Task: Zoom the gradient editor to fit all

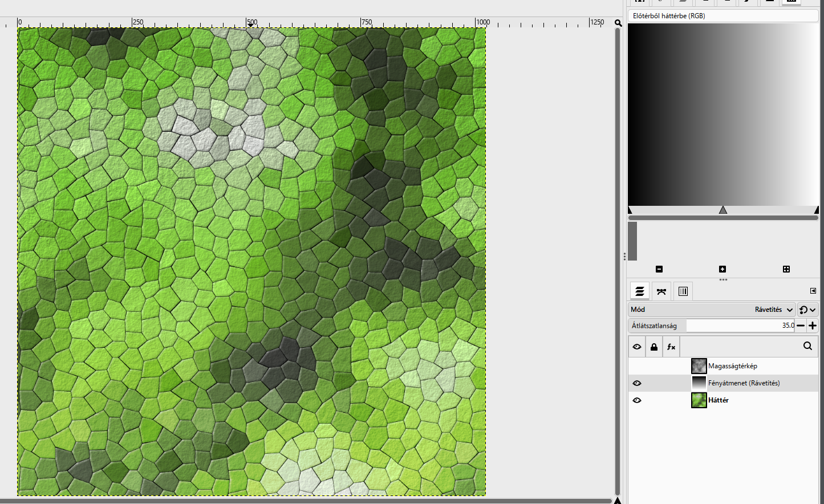Action: (x=786, y=269)
